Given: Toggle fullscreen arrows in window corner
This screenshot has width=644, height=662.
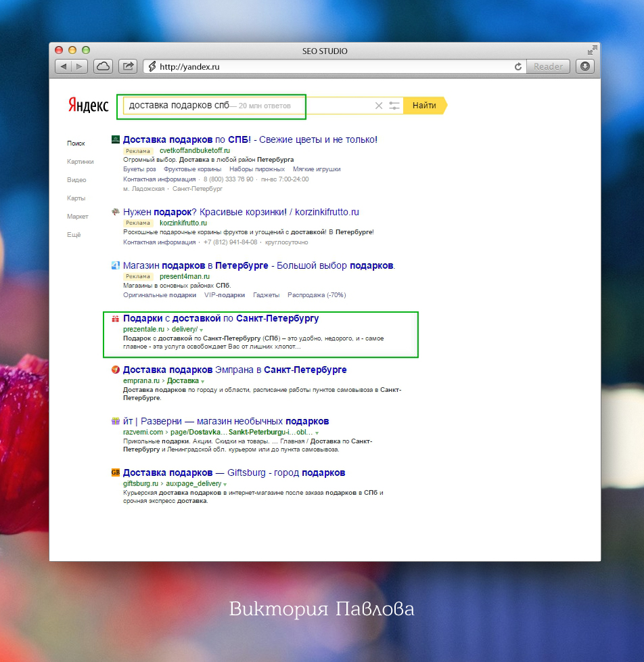Looking at the screenshot, I should click(592, 50).
